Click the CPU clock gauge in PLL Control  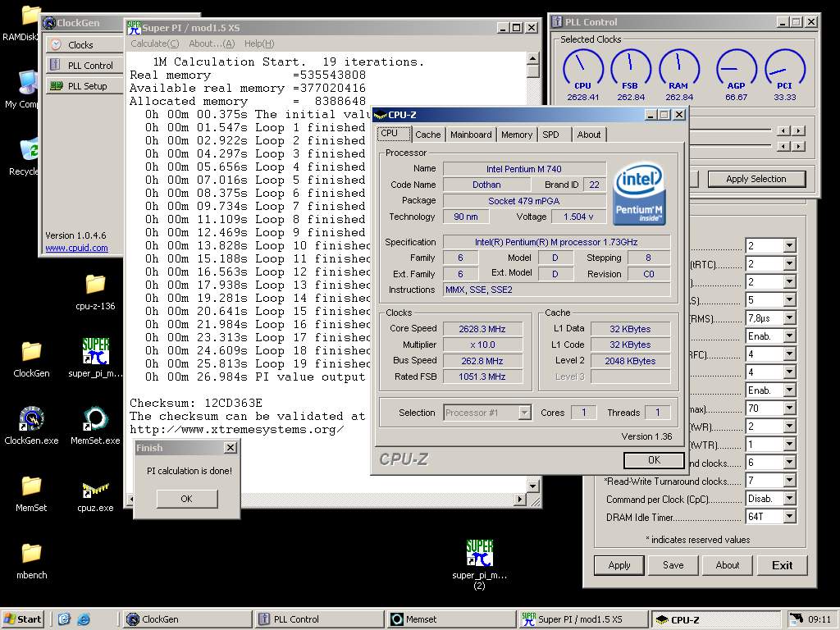[583, 70]
